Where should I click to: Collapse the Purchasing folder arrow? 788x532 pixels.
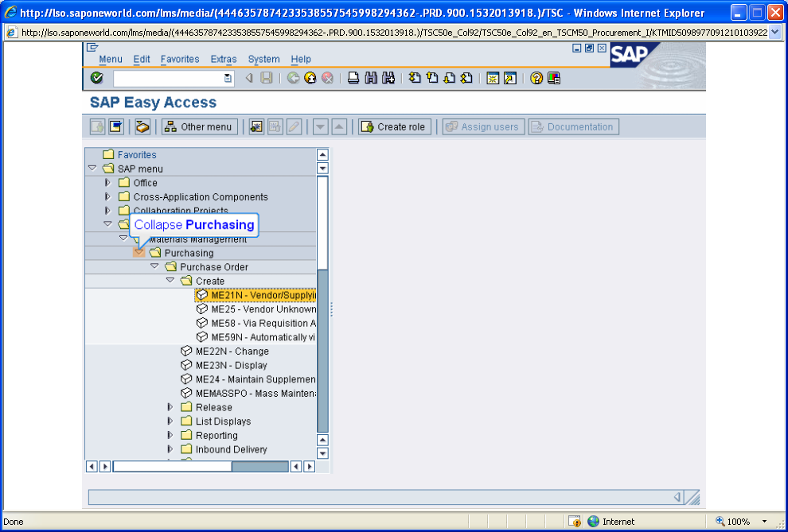138,252
